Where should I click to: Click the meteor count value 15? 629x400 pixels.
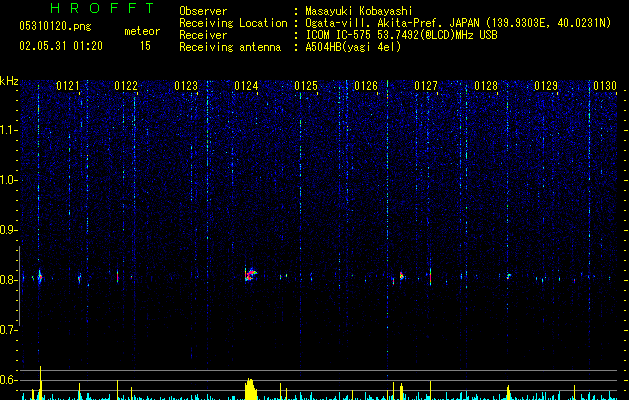[x=145, y=46]
